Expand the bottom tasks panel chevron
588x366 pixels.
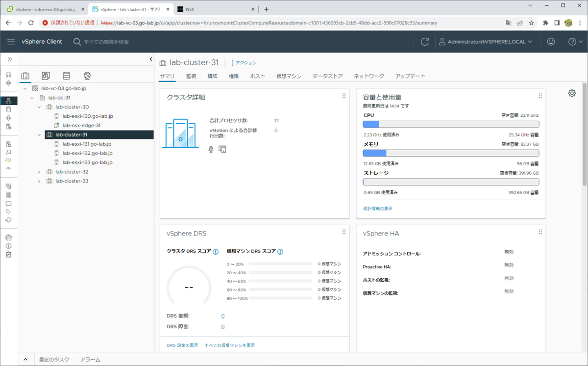[x=25, y=360]
